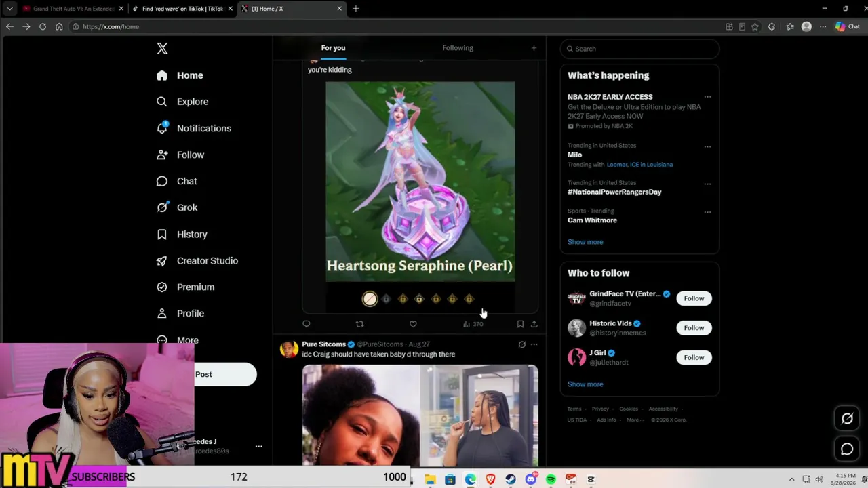Open Discord from the taskbar
The image size is (868, 488).
(x=531, y=479)
